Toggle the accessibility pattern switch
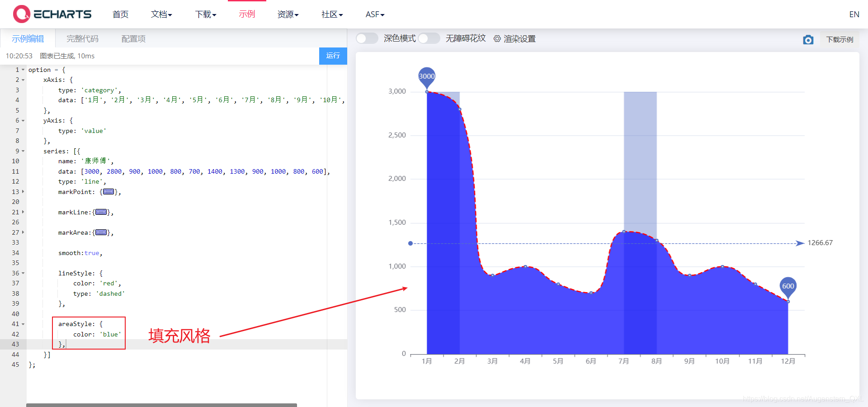The height and width of the screenshot is (407, 868). click(x=429, y=38)
